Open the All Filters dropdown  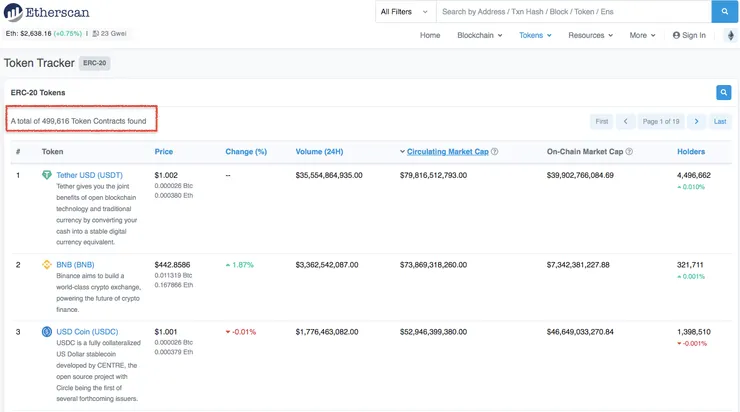[404, 12]
